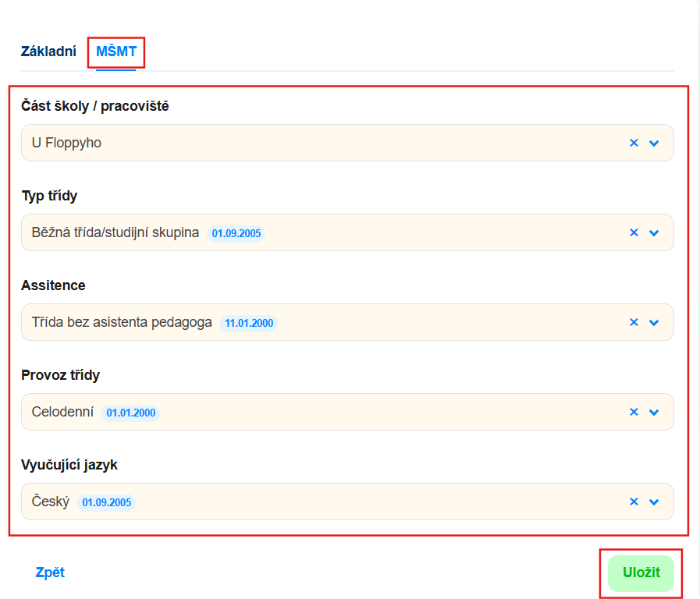The width and height of the screenshot is (700, 599).
Task: Save the form with Uložit
Action: click(641, 572)
